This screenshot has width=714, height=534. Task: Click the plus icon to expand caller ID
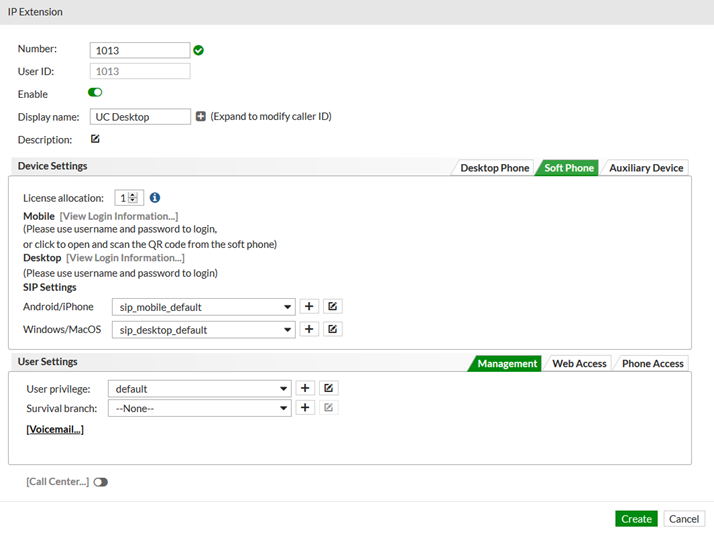tap(200, 117)
